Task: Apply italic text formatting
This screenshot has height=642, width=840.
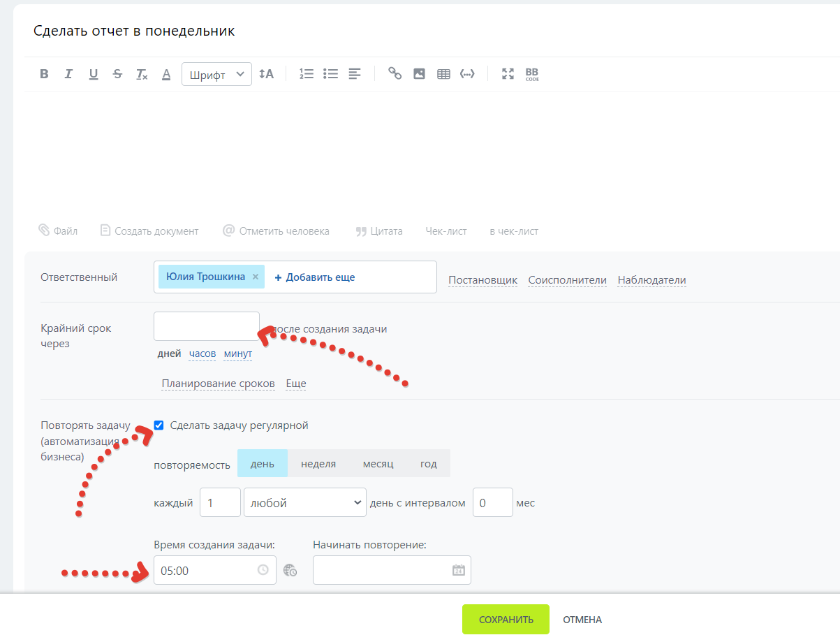Action: coord(68,74)
